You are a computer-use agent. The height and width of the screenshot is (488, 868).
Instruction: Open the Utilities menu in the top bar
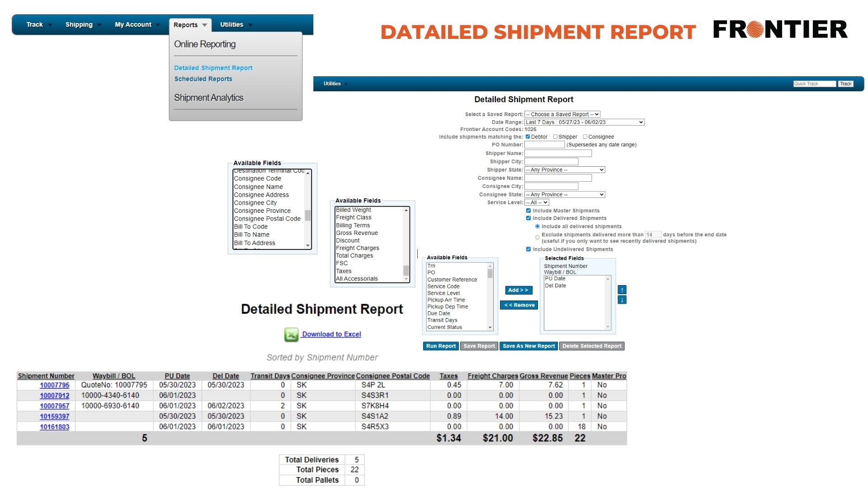236,24
